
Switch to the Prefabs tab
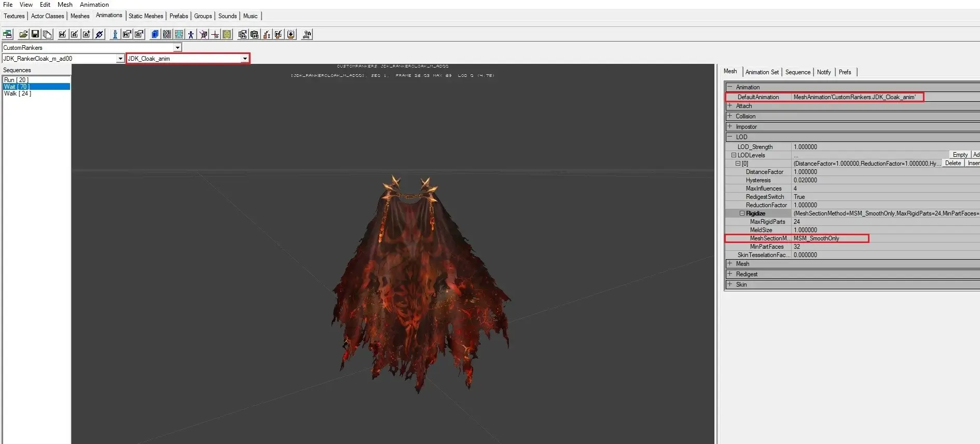[178, 16]
